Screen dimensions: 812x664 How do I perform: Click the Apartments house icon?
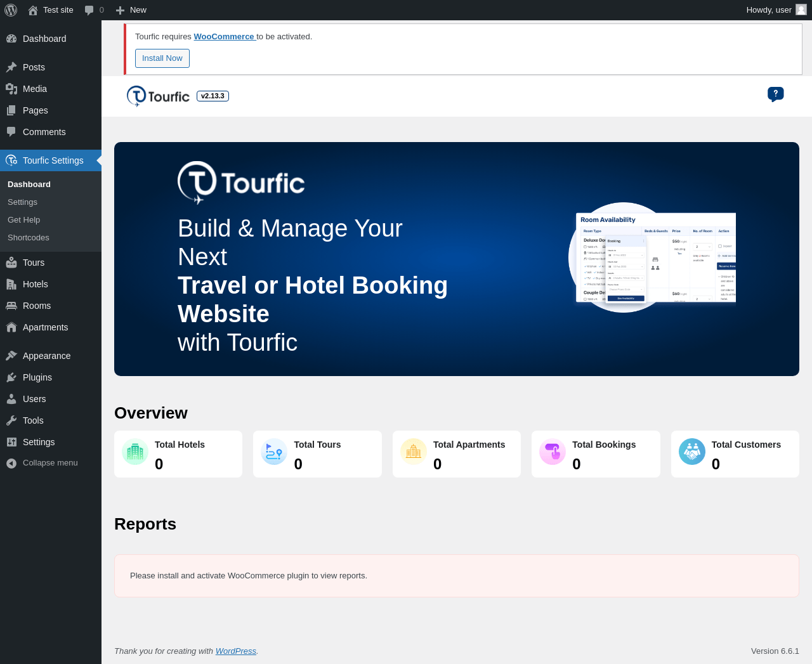point(11,327)
